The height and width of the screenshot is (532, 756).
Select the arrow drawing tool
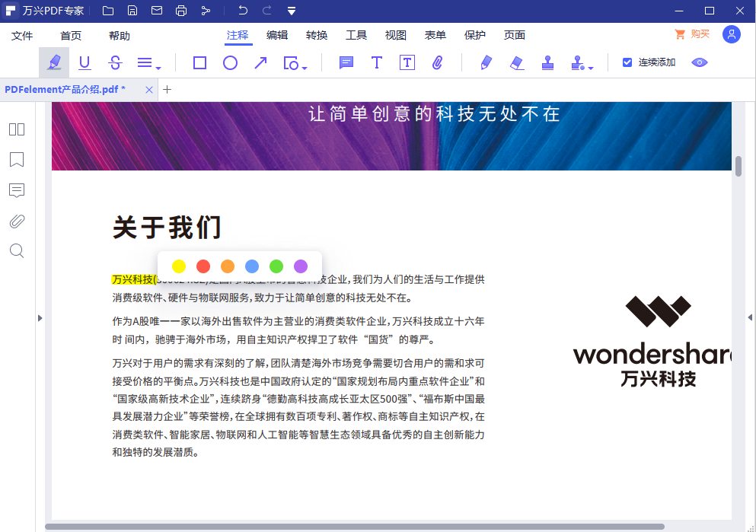point(260,62)
